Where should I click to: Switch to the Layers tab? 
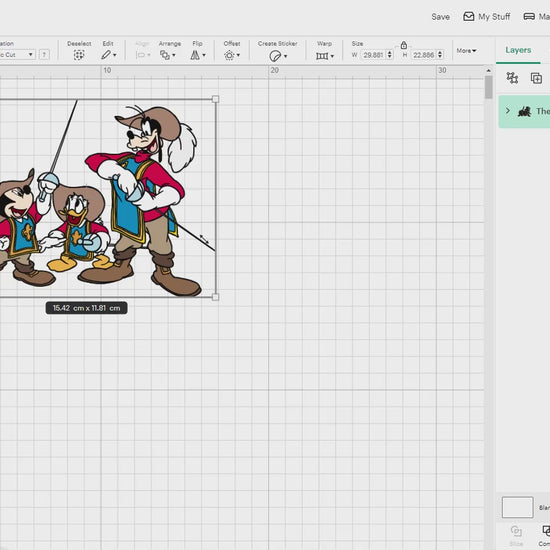(518, 50)
